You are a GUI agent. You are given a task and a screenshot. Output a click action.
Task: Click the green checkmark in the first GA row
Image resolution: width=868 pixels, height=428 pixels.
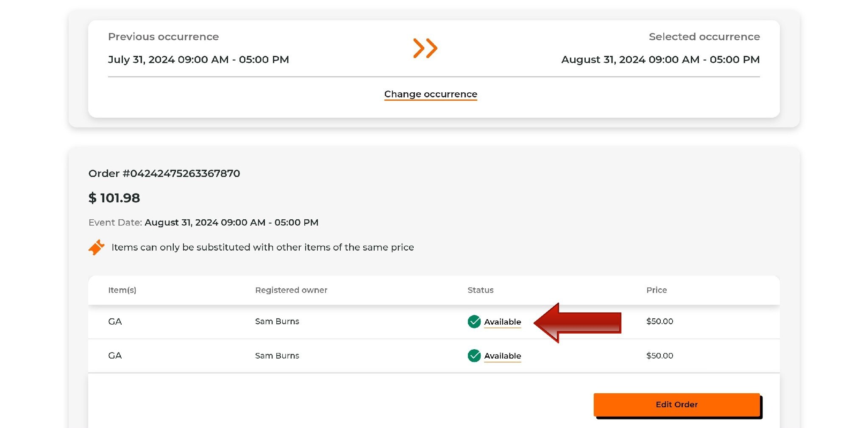(x=474, y=322)
